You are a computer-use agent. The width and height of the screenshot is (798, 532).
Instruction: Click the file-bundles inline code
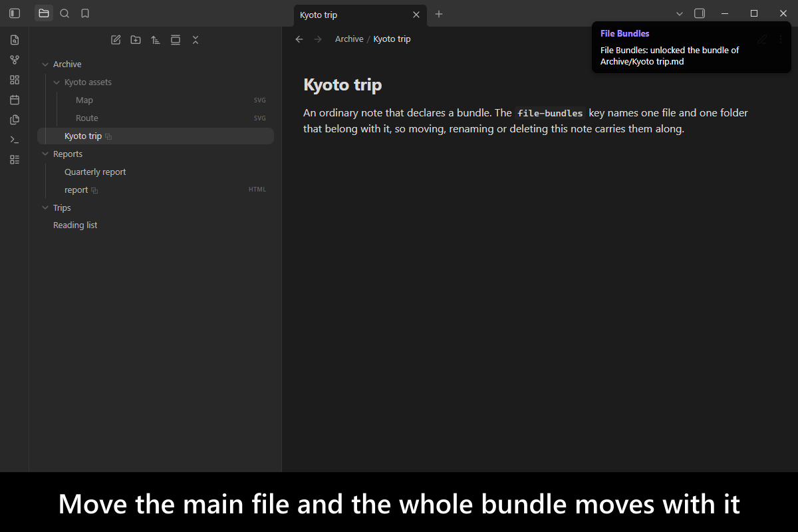coord(551,113)
